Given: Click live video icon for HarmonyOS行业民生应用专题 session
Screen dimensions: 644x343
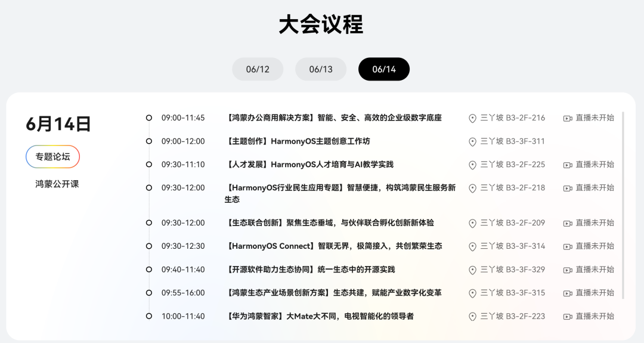Looking at the screenshot, I should click(x=568, y=188).
